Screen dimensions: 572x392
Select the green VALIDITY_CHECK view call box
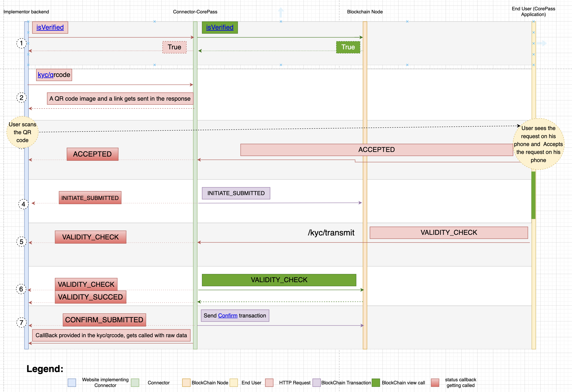tap(279, 280)
